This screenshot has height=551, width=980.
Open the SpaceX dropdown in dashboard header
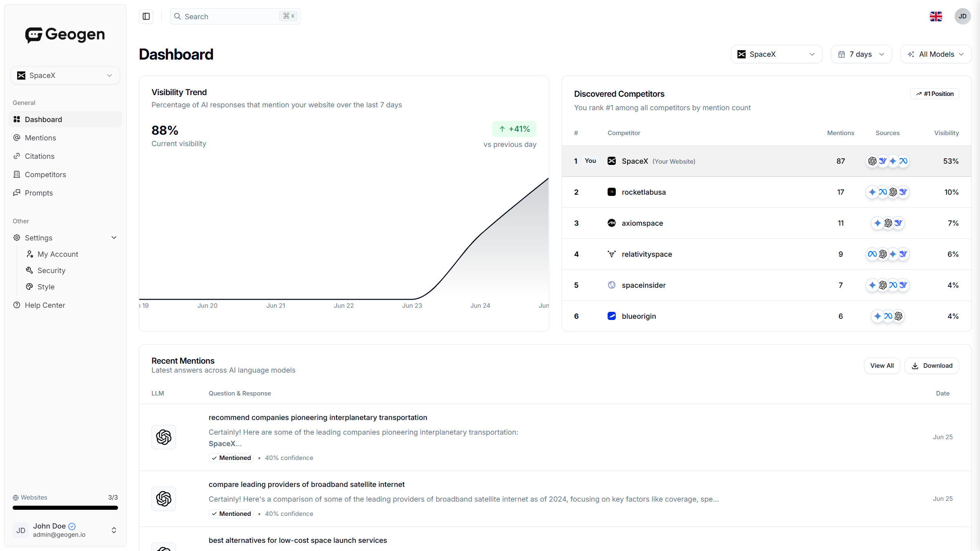pos(777,54)
